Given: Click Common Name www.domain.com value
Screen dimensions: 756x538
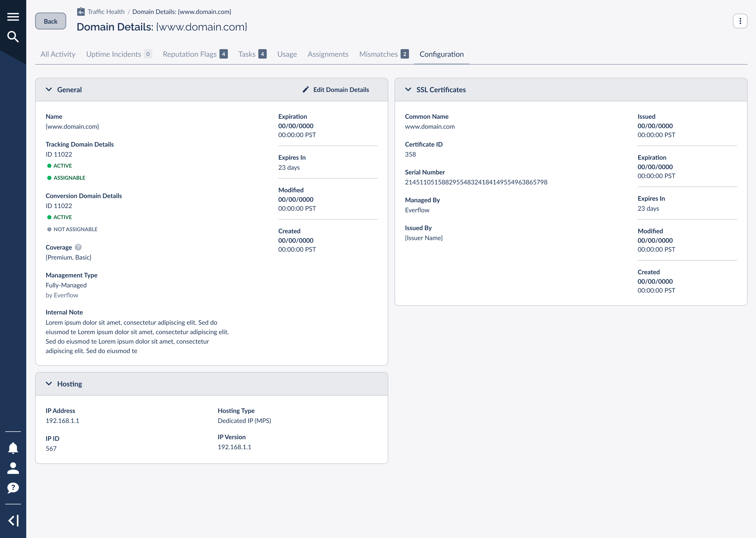Looking at the screenshot, I should (430, 127).
